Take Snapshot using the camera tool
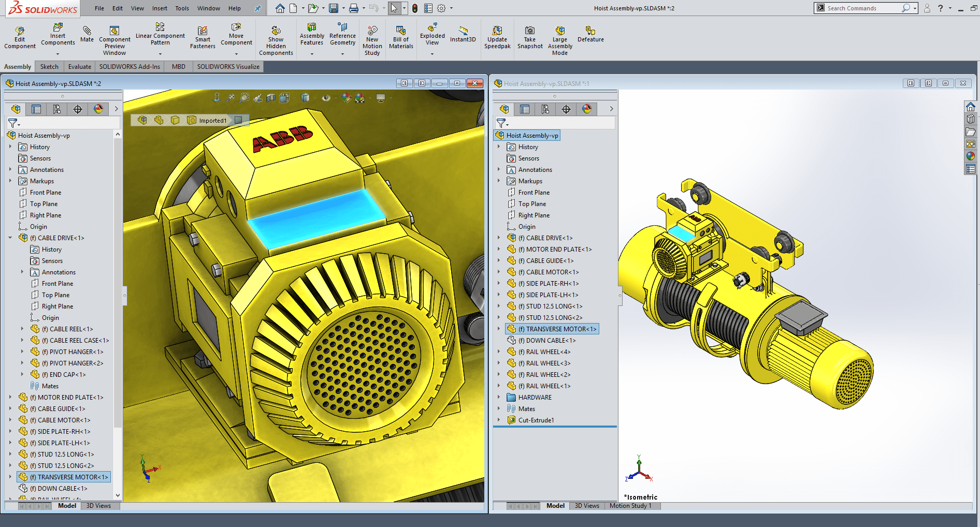980x527 pixels. [x=530, y=38]
